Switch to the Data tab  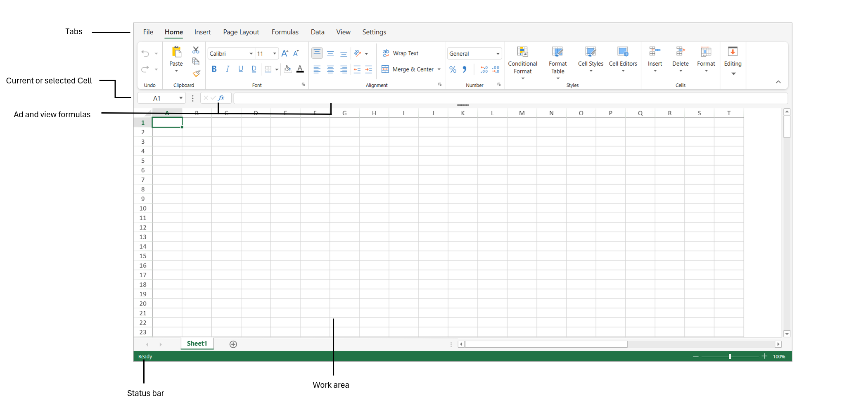point(318,32)
